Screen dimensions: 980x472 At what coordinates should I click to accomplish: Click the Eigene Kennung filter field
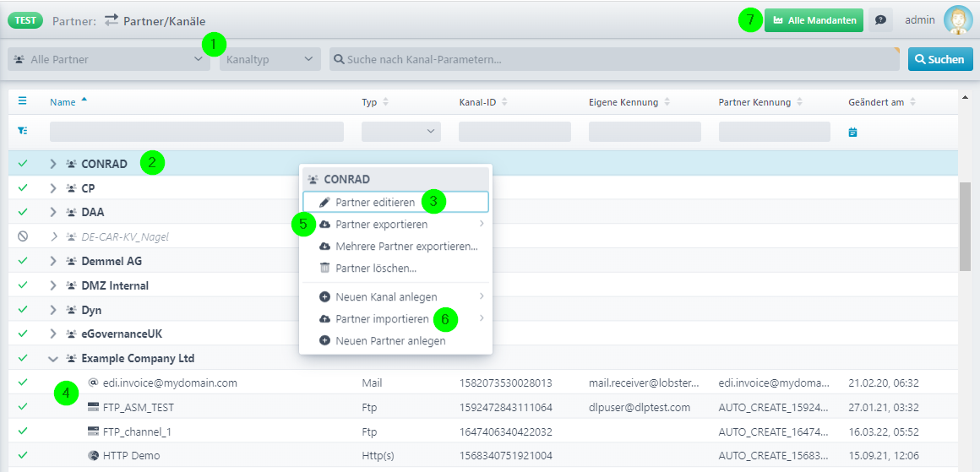[x=645, y=131]
